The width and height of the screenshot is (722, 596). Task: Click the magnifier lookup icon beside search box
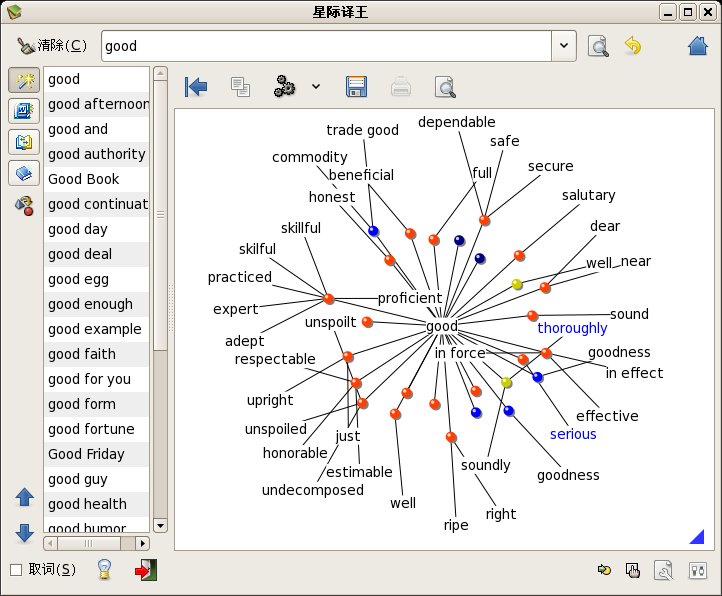[599, 46]
